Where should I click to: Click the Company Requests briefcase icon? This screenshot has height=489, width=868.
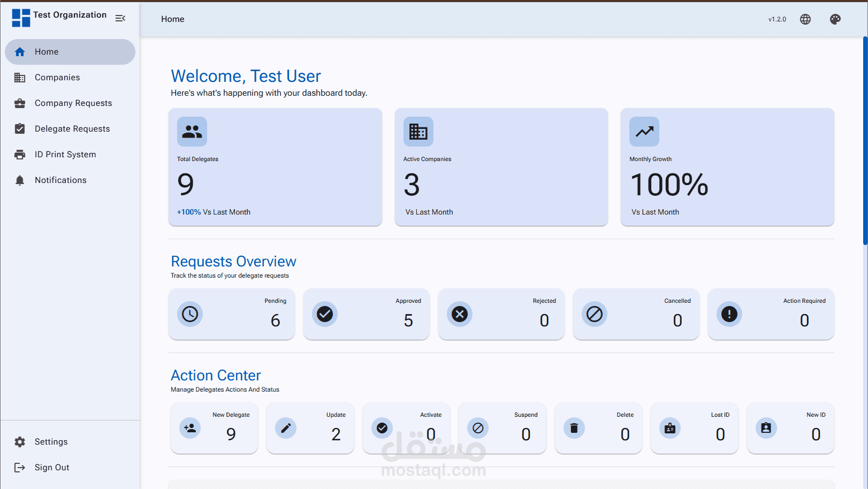pos(20,103)
